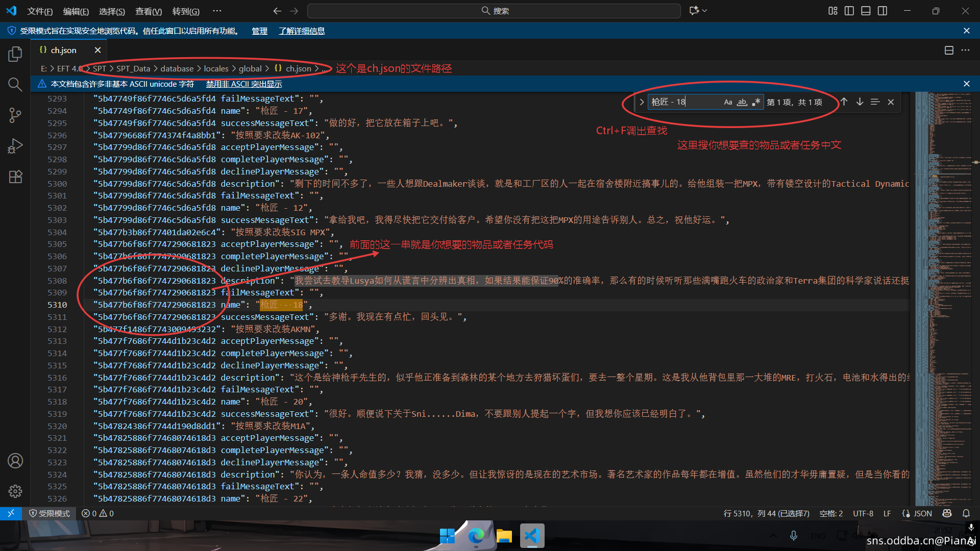Click the notifications bell in status bar
This screenshot has height=551, width=980.
click(966, 513)
